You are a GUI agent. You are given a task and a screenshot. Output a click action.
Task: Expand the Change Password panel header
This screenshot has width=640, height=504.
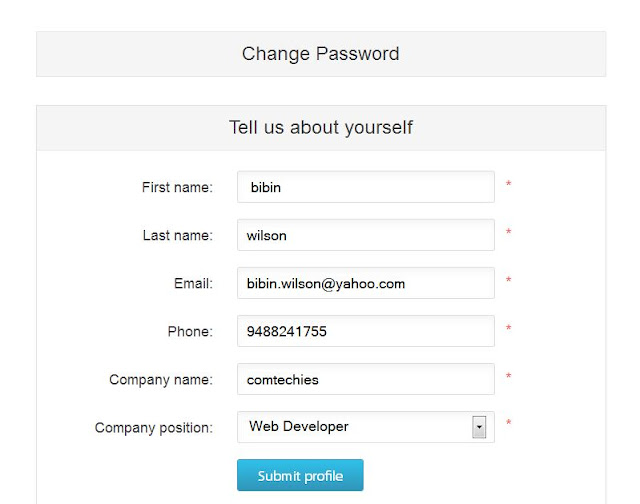pyautogui.click(x=321, y=54)
